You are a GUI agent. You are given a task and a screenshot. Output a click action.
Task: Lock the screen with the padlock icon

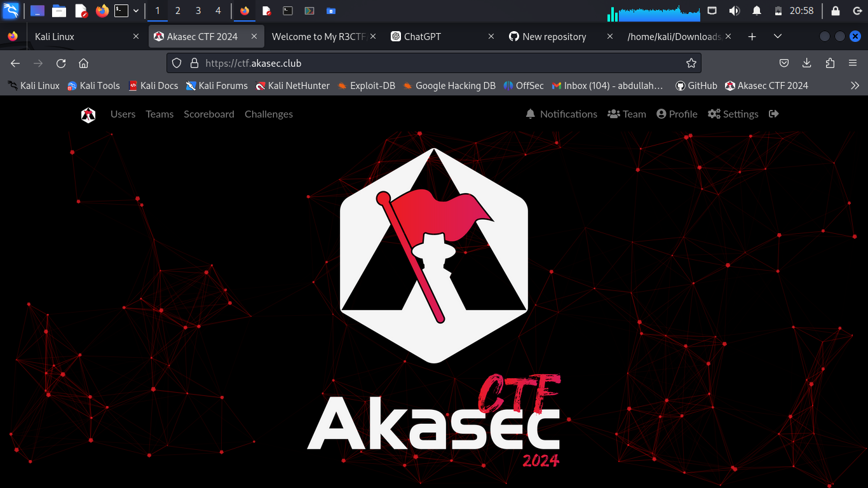(836, 11)
